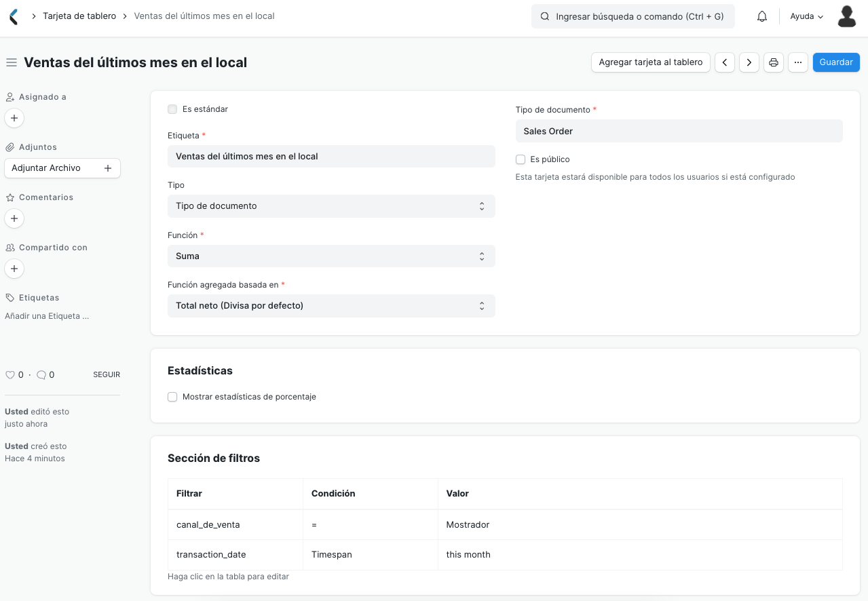Click the Timespan condition cell

pyautogui.click(x=370, y=554)
